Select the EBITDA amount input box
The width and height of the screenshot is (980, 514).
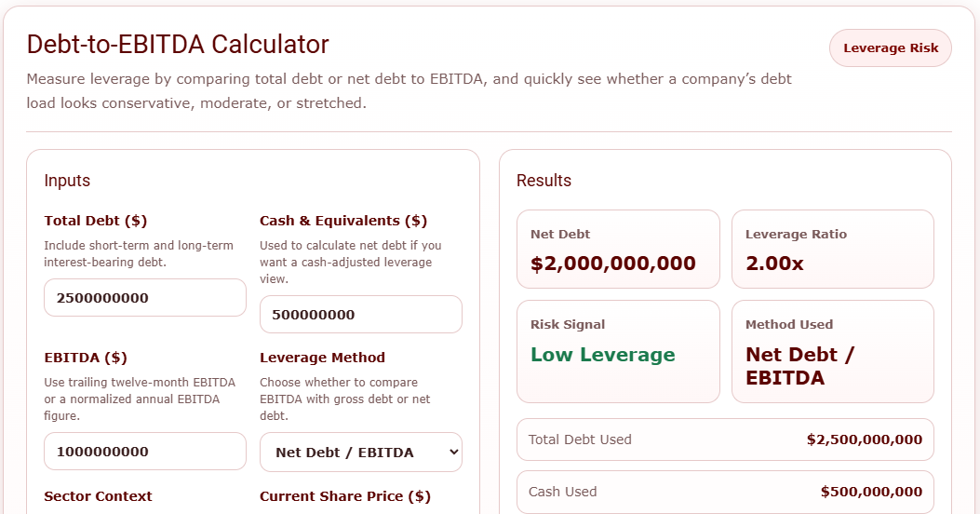point(145,452)
